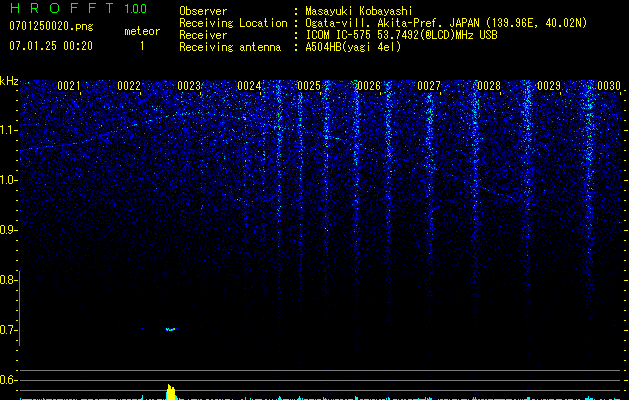Click the Receiving antenna label

(x=230, y=47)
